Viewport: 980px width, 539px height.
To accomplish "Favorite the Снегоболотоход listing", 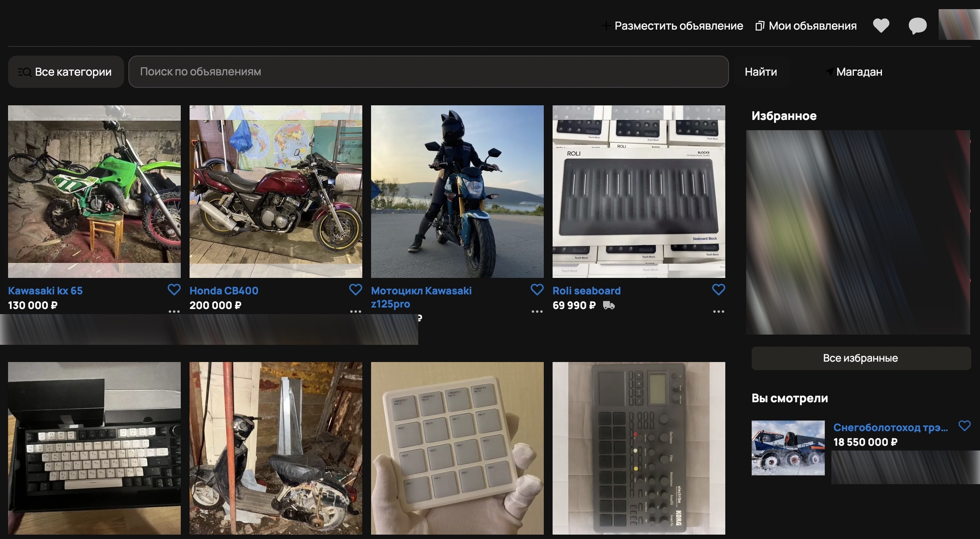I will click(964, 426).
